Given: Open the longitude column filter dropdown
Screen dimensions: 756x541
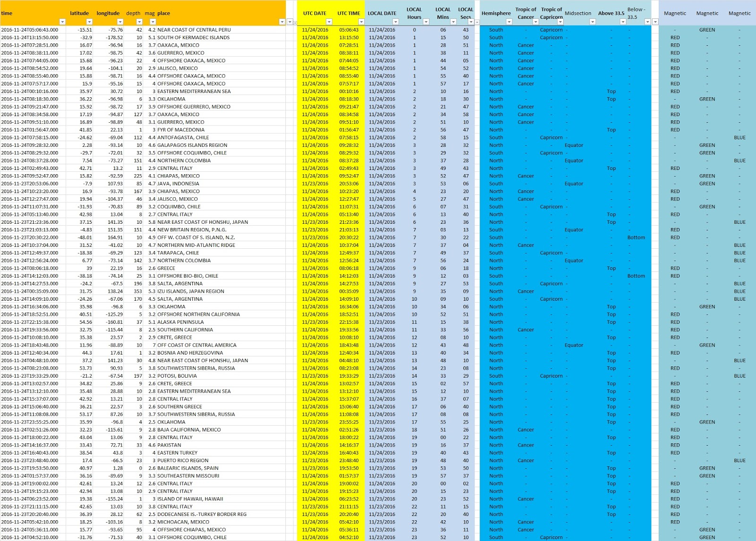Looking at the screenshot, I should coord(120,22).
